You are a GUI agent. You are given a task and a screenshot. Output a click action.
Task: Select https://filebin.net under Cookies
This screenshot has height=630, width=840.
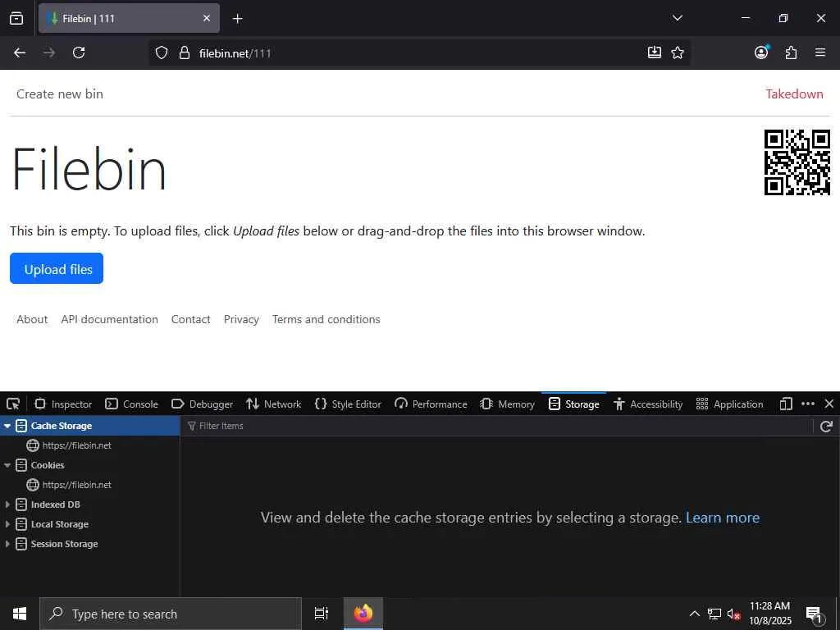point(90,485)
